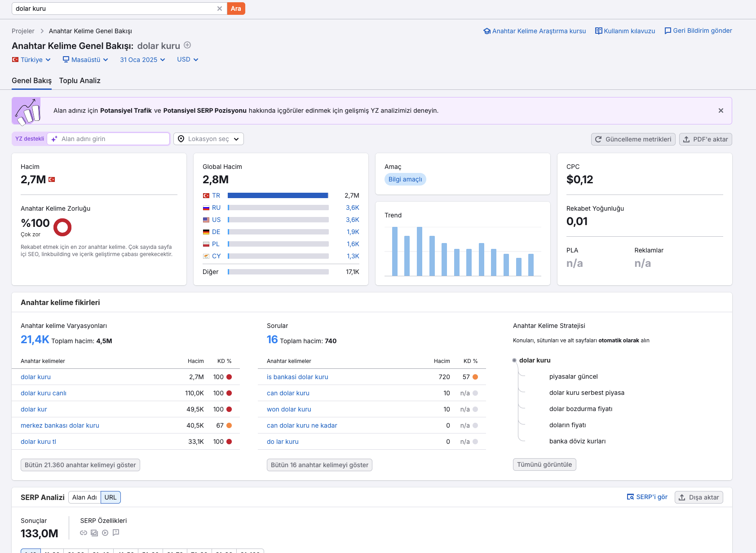Select the URL view toggle
The image size is (756, 553).
coord(111,497)
